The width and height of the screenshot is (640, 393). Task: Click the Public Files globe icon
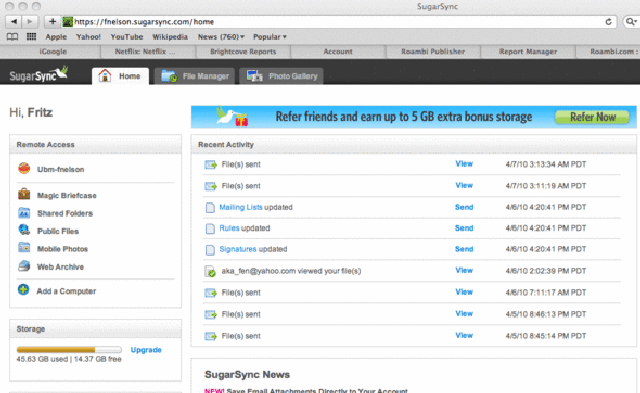click(24, 230)
